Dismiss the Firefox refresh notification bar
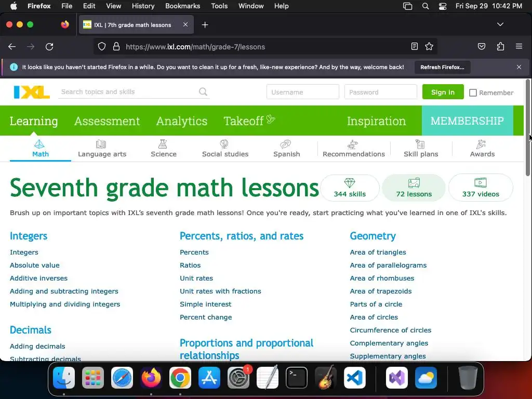Viewport: 532px width, 399px height. tap(519, 67)
